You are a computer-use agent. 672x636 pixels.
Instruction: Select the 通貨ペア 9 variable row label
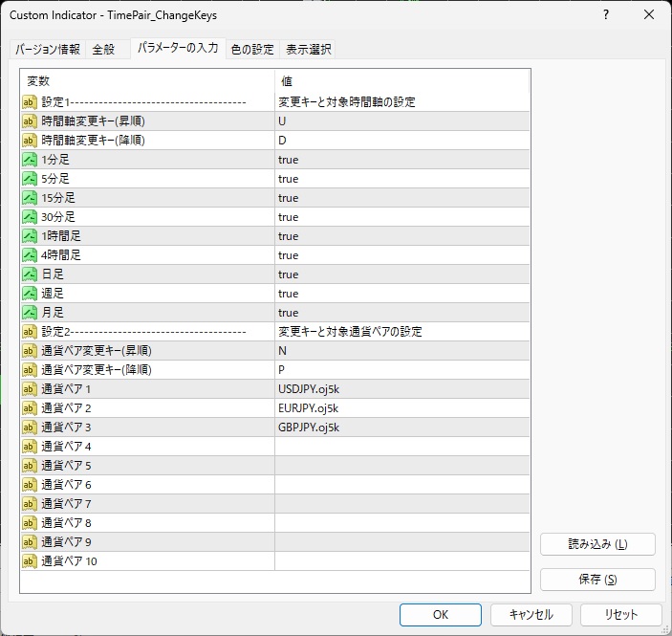[66, 542]
